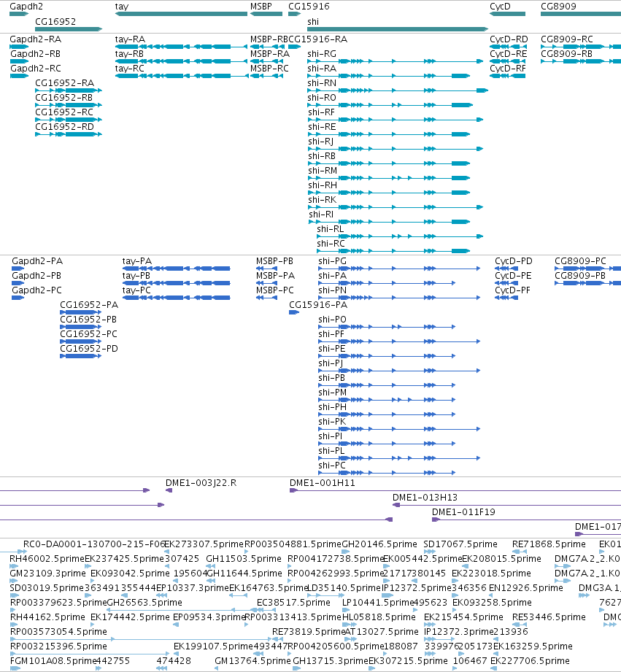This screenshot has width=621, height=672.
Task: Select transcript CG16952-RA
Action: 65,82
